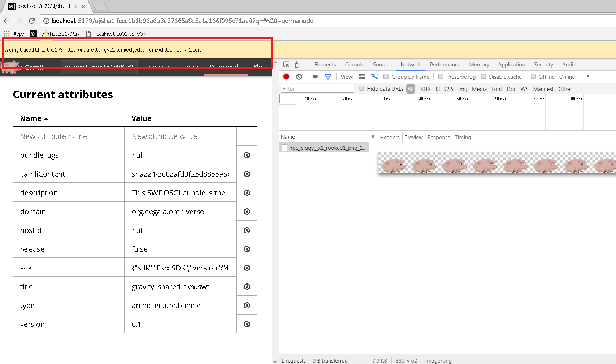Switch to the Console tab
The height and width of the screenshot is (364, 616).
click(355, 65)
